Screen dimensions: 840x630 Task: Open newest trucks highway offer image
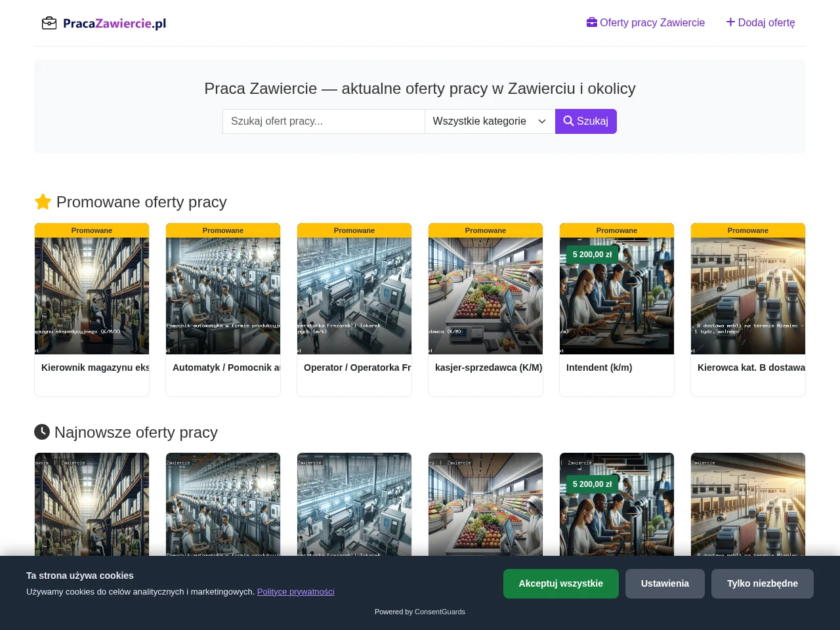[748, 504]
